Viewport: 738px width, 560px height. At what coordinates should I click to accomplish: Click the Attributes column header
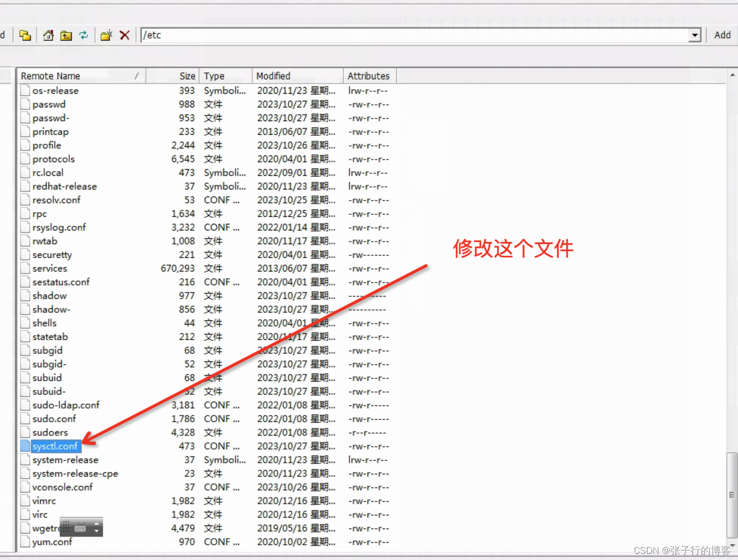[x=368, y=75]
